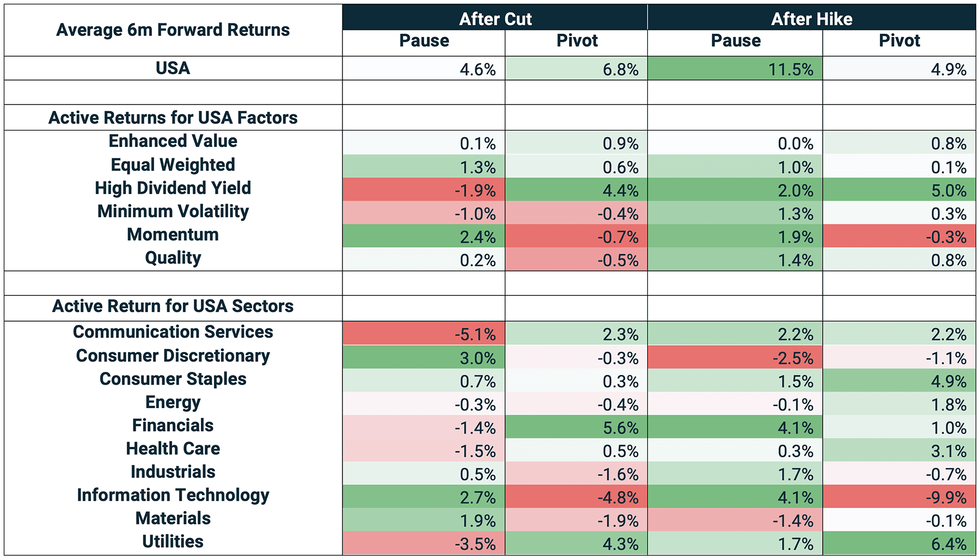
Task: Click the 11.5% USA return cell
Action: tap(735, 69)
